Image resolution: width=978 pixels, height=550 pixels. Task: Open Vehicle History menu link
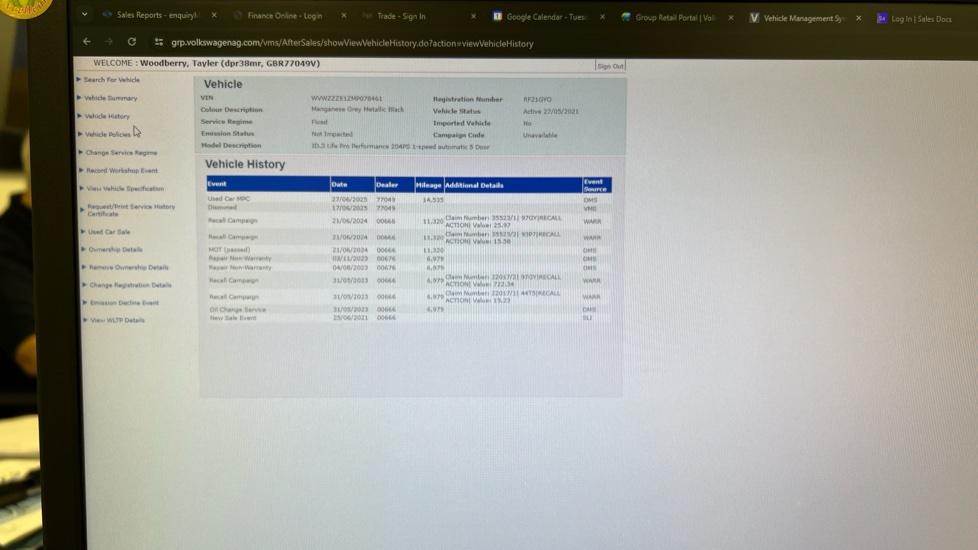pyautogui.click(x=107, y=116)
